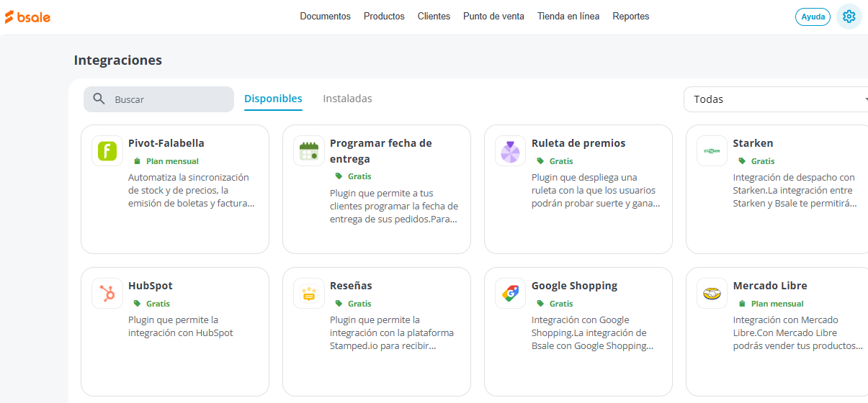Click the Gratis tag icon on Reseñas
The image size is (868, 403).
point(339,304)
